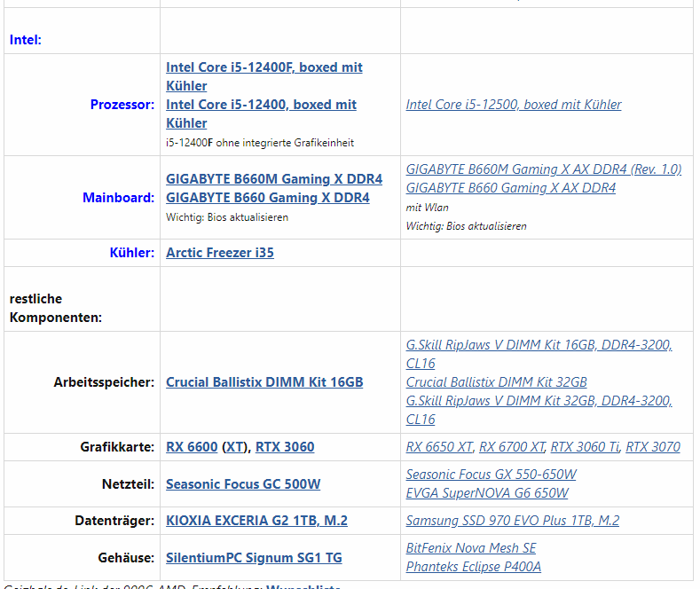The height and width of the screenshot is (589, 700).
Task: Open GIGABYTE B660M Gaming X AX DDR4 (Rev. 1.0)
Action: (544, 169)
